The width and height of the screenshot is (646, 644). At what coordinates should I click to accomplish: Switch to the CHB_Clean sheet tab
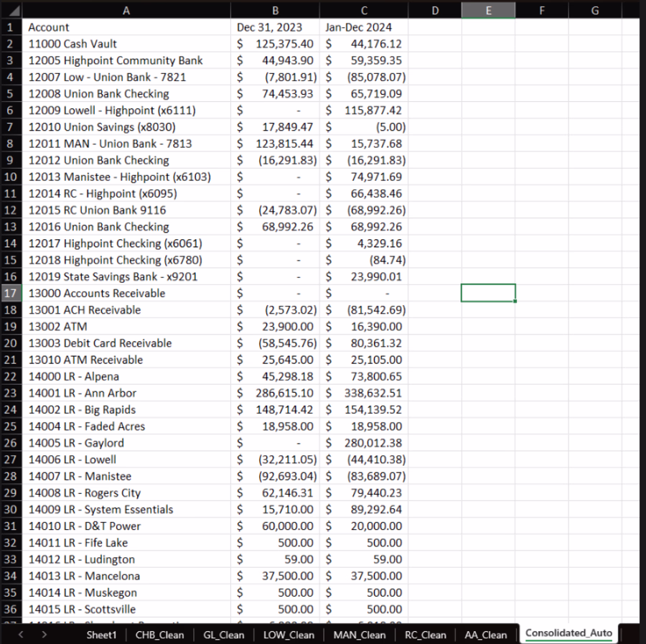click(160, 635)
